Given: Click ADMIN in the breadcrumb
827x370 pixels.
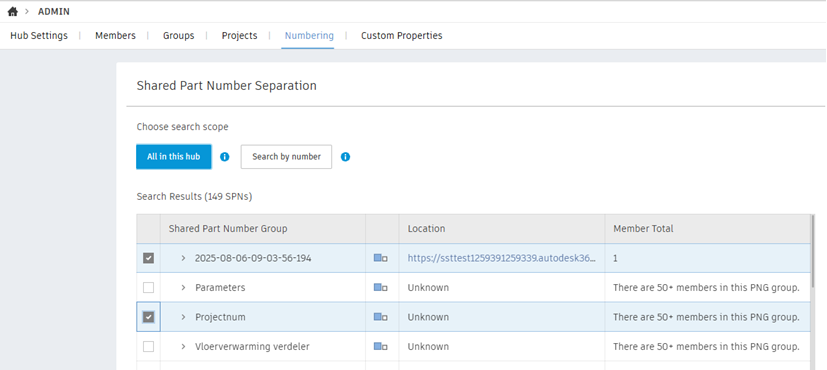Looking at the screenshot, I should pyautogui.click(x=54, y=12).
